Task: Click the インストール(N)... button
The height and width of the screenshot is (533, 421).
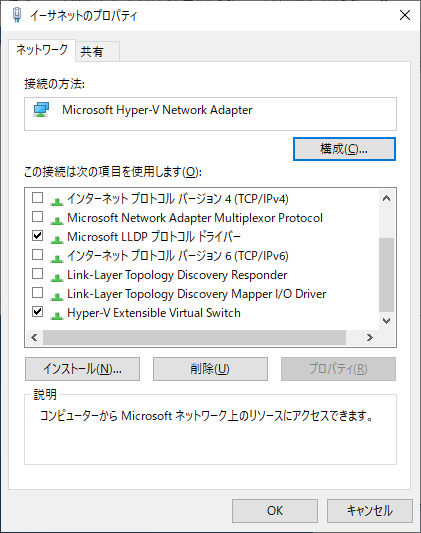Action: tap(82, 369)
